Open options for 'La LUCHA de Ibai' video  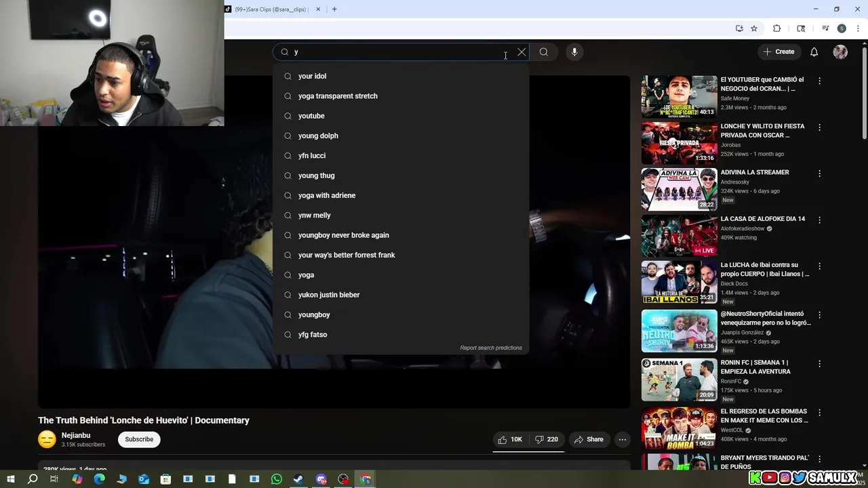pyautogui.click(x=819, y=266)
